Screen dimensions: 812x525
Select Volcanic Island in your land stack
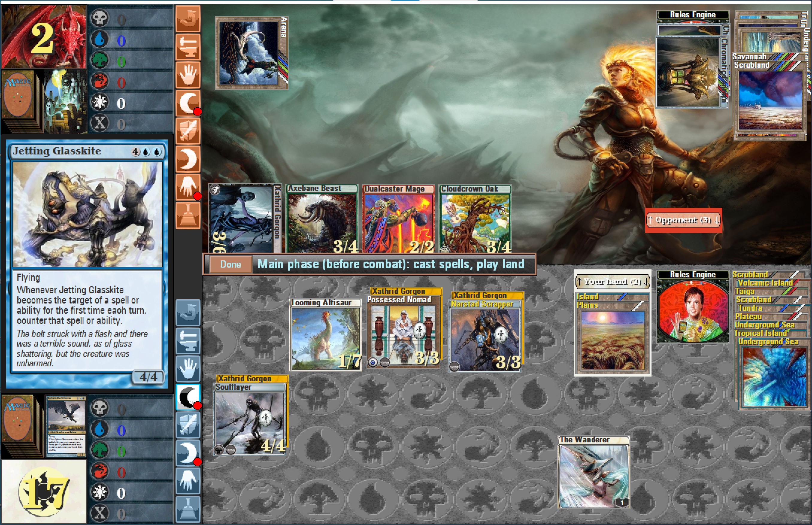[765, 283]
